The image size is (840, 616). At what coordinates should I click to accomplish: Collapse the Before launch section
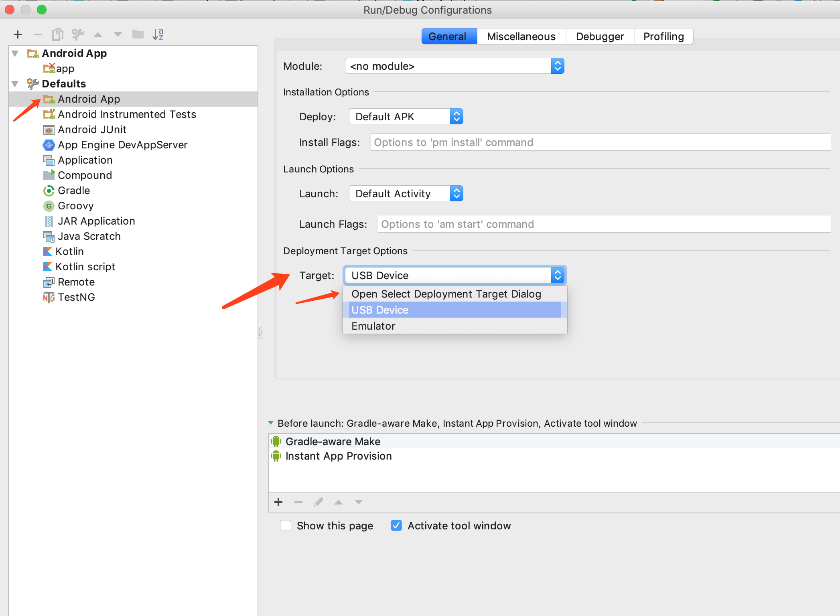click(x=271, y=423)
